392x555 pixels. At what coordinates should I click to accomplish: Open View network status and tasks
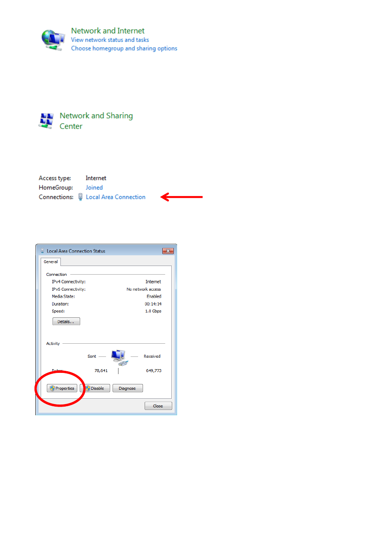tap(110, 40)
